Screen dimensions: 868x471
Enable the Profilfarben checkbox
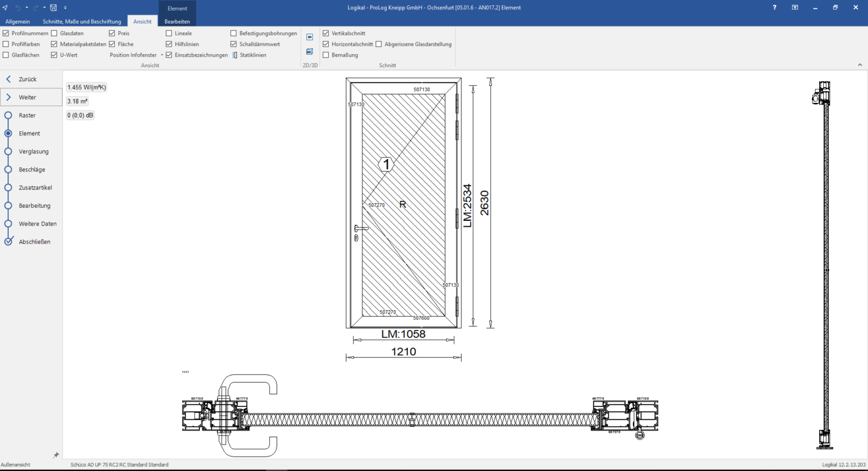coord(6,44)
